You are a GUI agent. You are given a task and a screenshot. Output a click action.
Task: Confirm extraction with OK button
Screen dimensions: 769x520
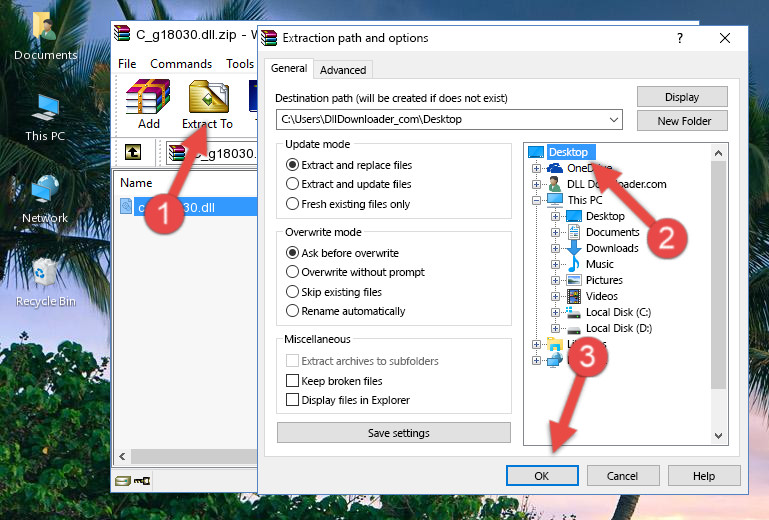point(542,476)
